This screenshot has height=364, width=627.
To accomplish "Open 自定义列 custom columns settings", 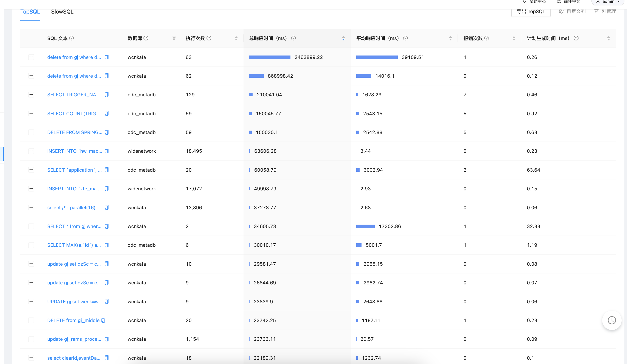I will coord(572,11).
